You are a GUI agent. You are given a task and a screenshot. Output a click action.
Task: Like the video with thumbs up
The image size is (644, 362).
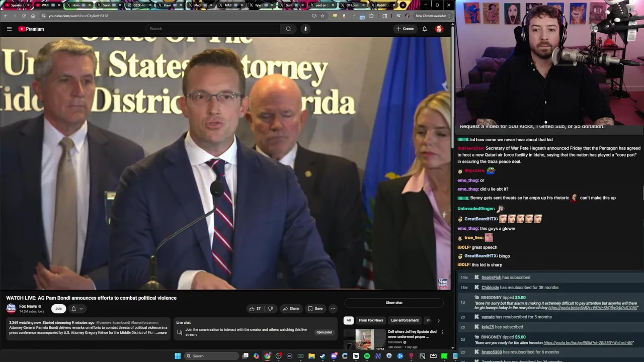tap(255, 309)
